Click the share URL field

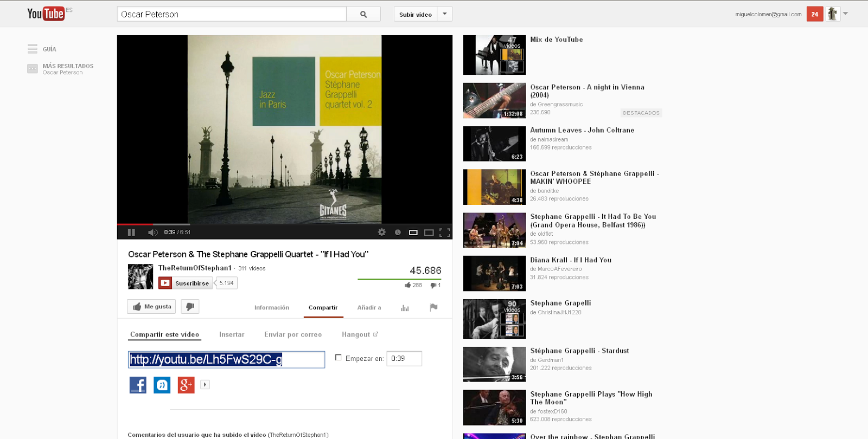[226, 359]
